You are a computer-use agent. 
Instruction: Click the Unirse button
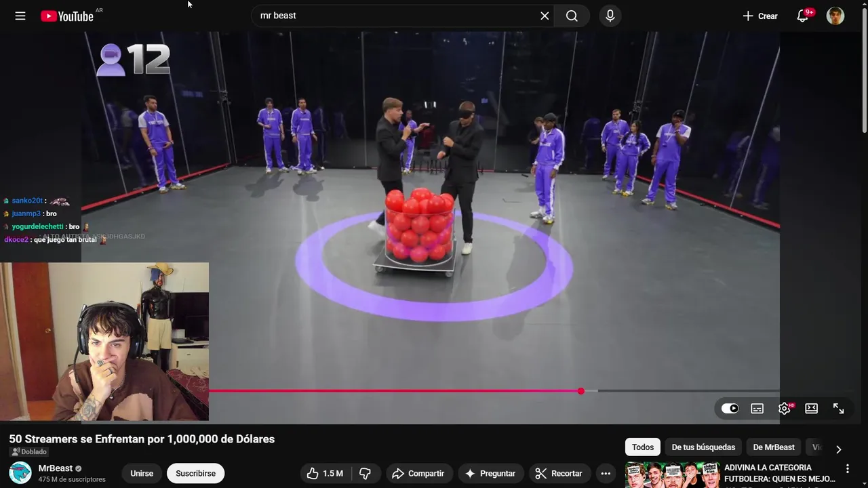(142, 473)
